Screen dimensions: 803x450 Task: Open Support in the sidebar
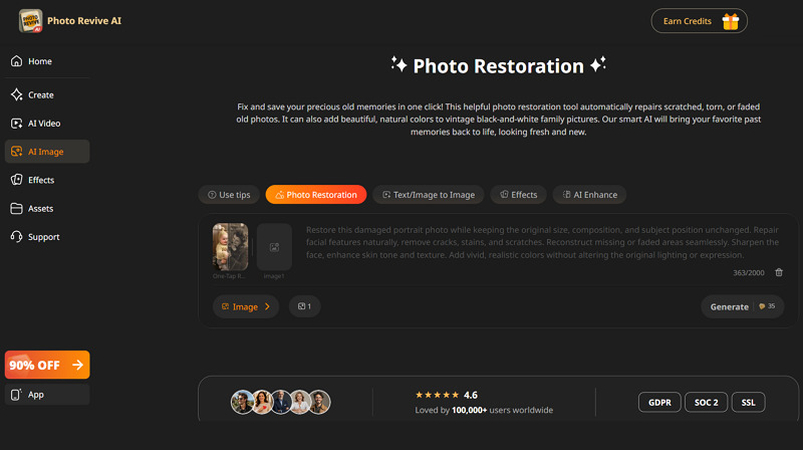(x=47, y=237)
